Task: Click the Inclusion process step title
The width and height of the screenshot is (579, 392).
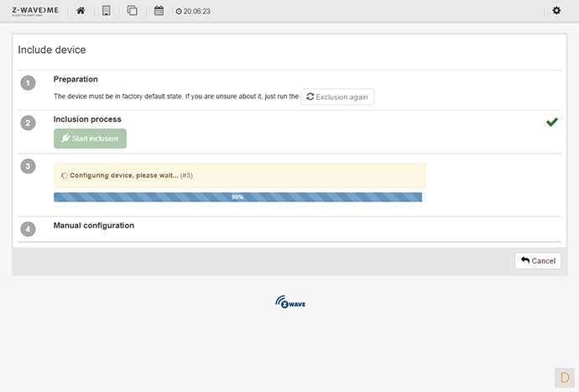Action: point(87,119)
